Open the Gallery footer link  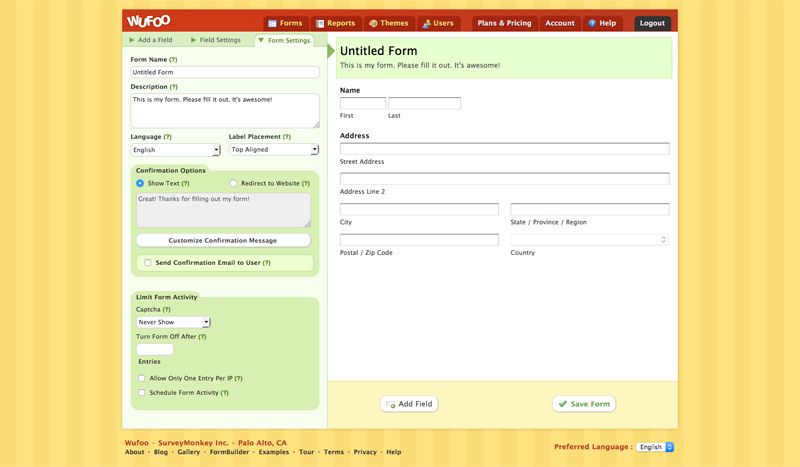[189, 452]
